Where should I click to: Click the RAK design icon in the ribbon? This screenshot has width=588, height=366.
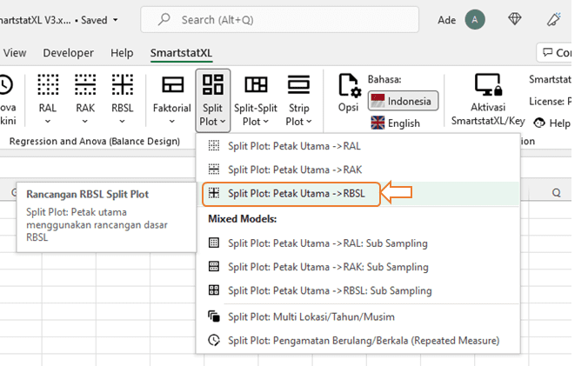pyautogui.click(x=85, y=84)
